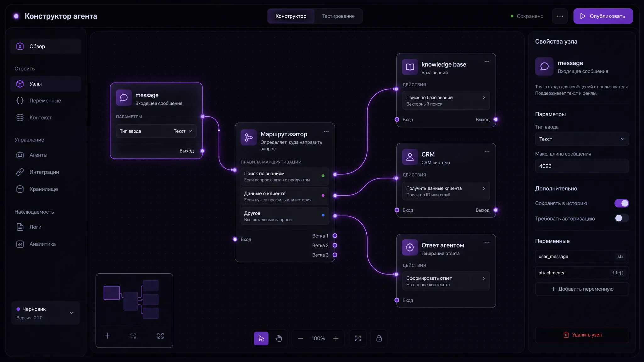644x362 pixels.
Task: Open Тип ввода dropdown on message node
Action: (x=156, y=131)
